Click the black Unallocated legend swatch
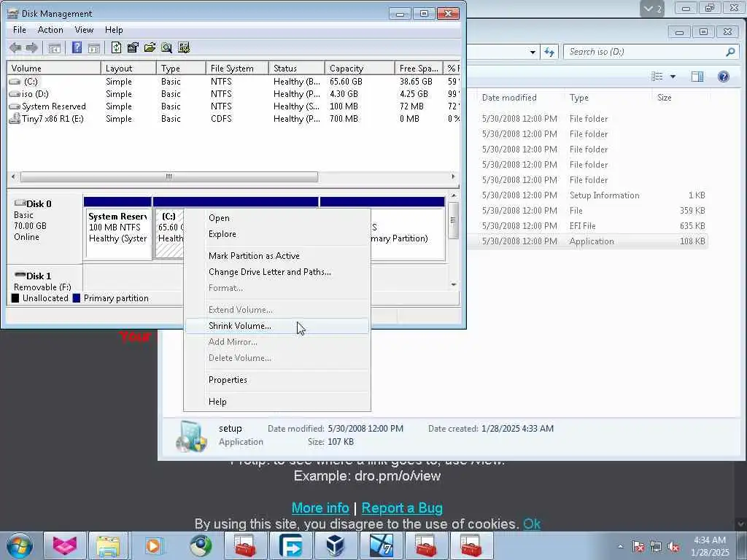 tap(15, 298)
